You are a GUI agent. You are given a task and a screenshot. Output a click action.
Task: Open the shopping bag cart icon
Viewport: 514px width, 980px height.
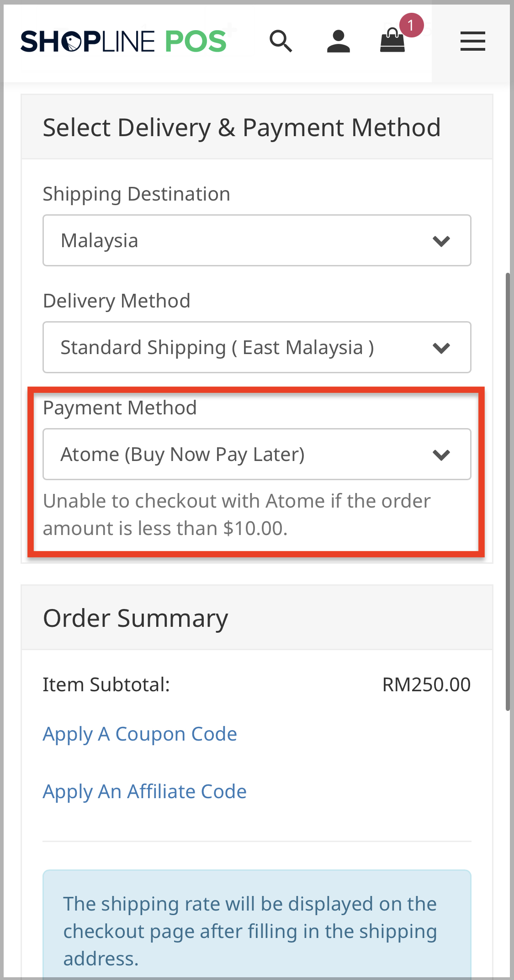pos(392,41)
